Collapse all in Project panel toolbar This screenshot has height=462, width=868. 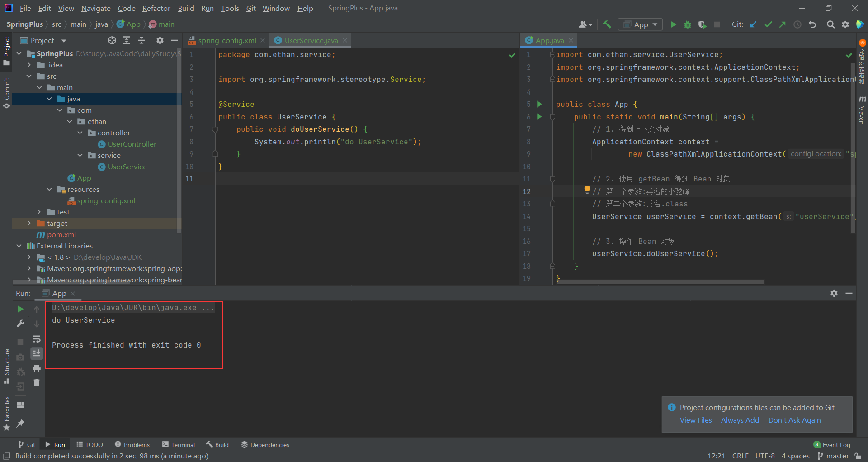tap(142, 40)
